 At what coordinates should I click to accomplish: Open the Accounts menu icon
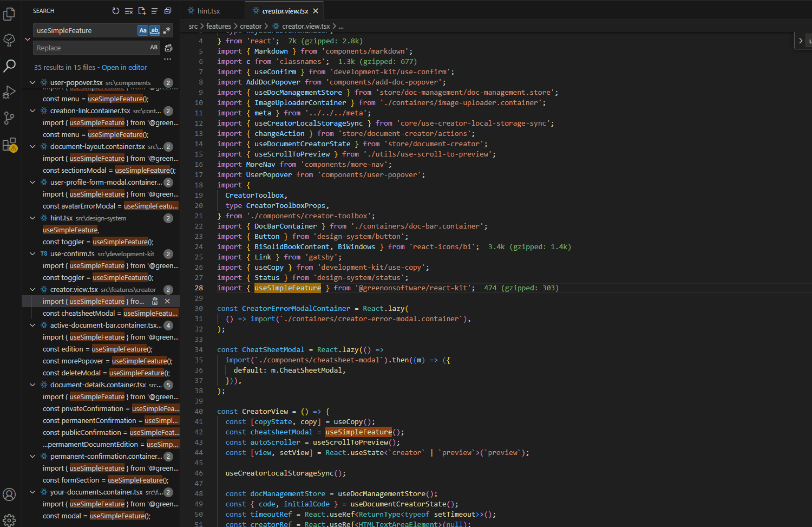tap(9, 494)
